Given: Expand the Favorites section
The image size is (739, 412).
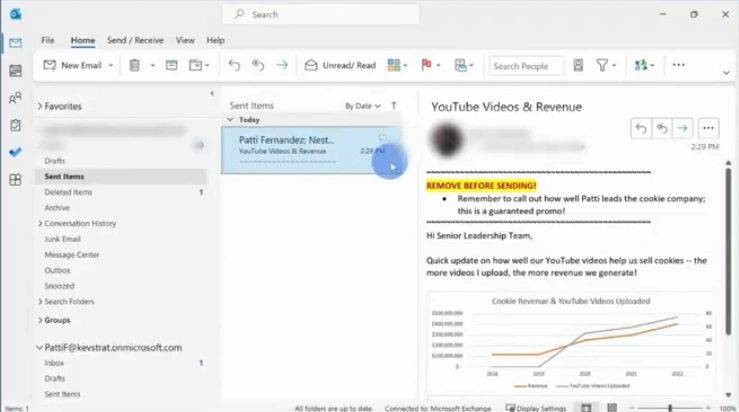Looking at the screenshot, I should point(41,106).
